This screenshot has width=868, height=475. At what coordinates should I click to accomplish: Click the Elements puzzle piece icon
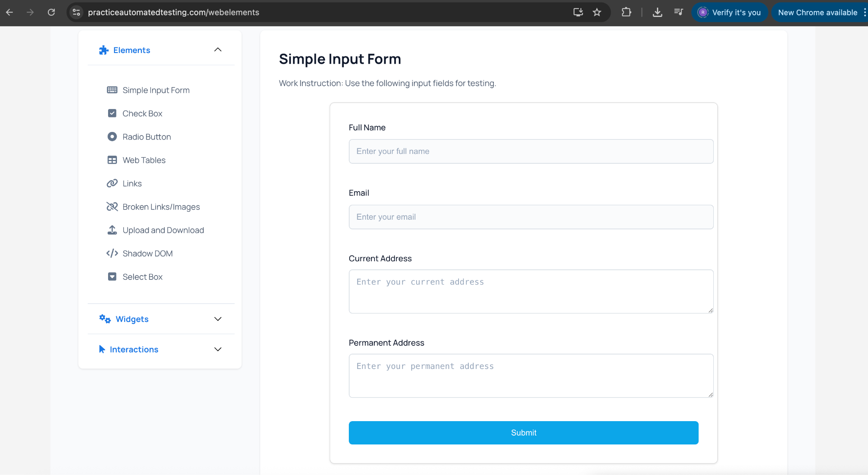pyautogui.click(x=104, y=50)
